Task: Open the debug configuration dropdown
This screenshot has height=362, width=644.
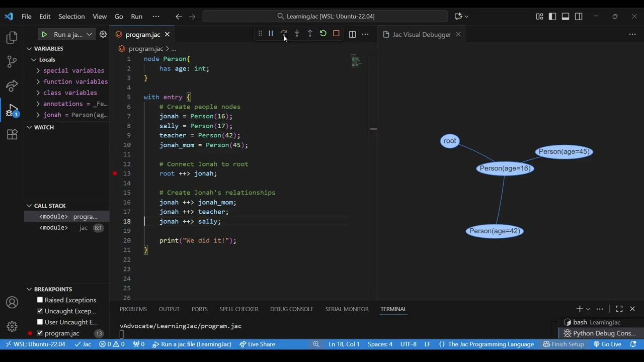Action: 89,35
